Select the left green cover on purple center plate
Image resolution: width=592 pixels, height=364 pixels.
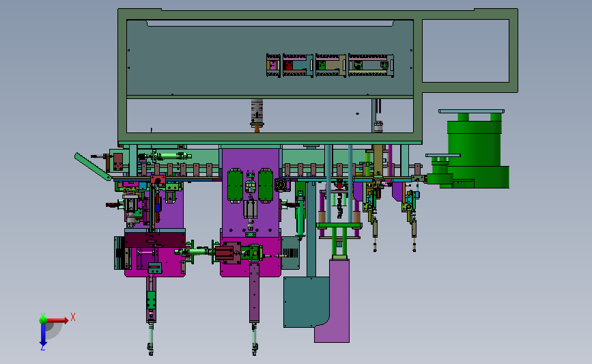coord(235,185)
